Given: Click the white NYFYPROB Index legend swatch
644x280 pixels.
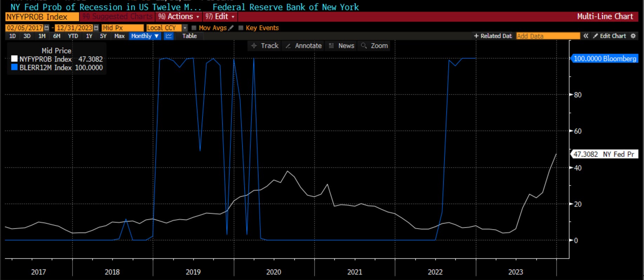Looking at the screenshot, I should tap(14, 59).
